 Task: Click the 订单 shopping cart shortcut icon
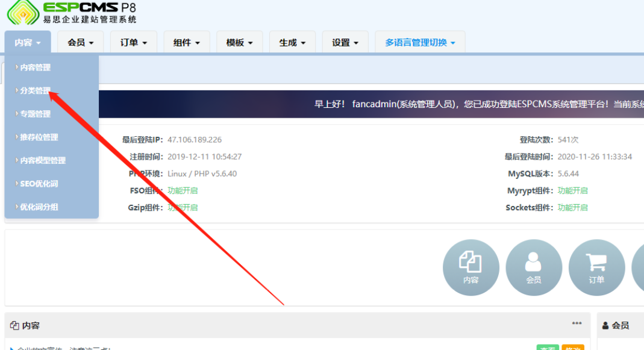(596, 267)
